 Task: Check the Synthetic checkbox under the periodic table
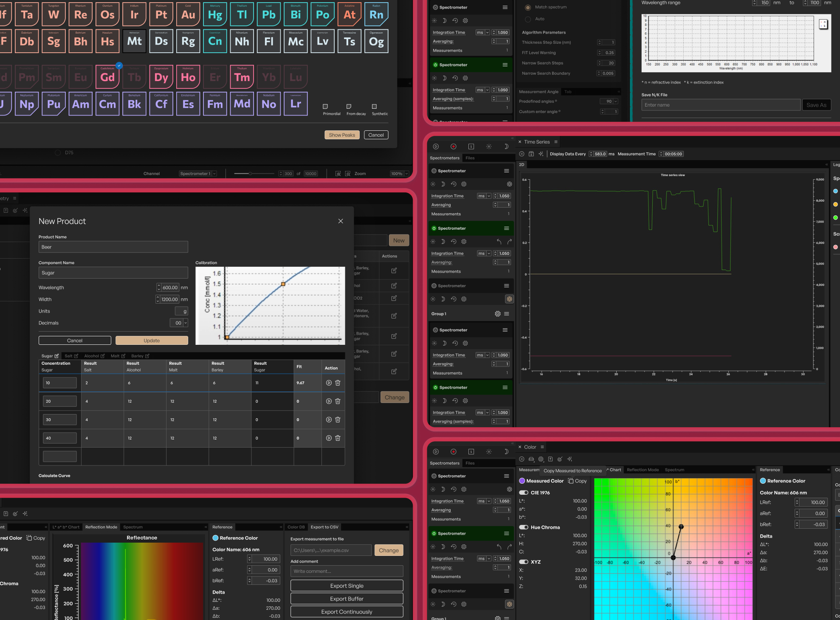(x=374, y=106)
